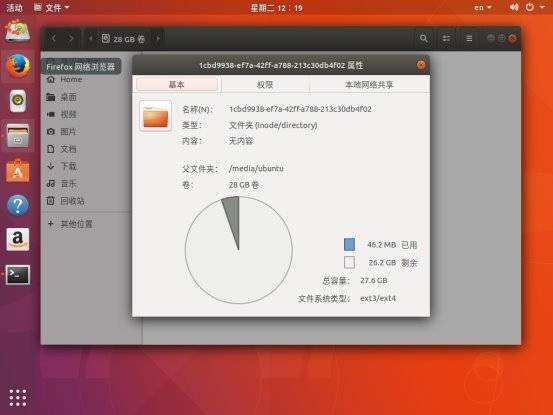Open the power system menu

(x=534, y=7)
